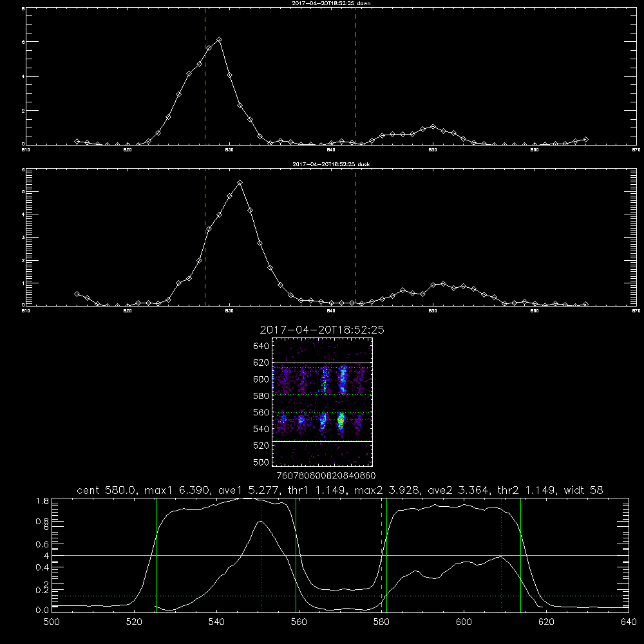Click the solid green line just right of 580
The height and width of the screenshot is (644, 644).
click(386, 555)
